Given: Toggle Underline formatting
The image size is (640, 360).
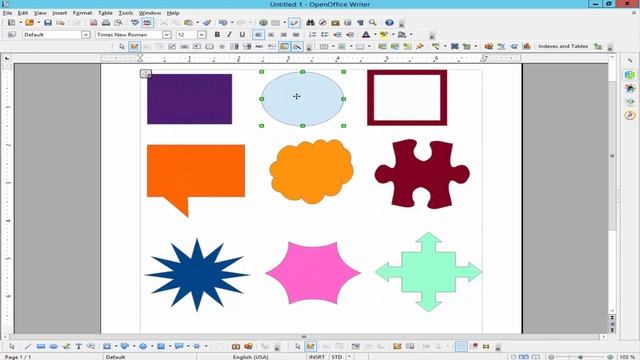Looking at the screenshot, I should (x=242, y=35).
